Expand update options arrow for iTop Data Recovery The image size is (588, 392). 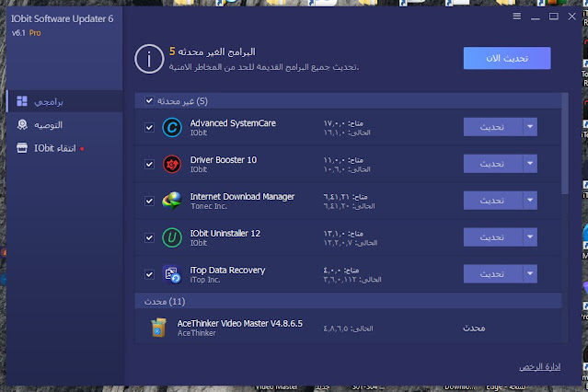point(530,274)
